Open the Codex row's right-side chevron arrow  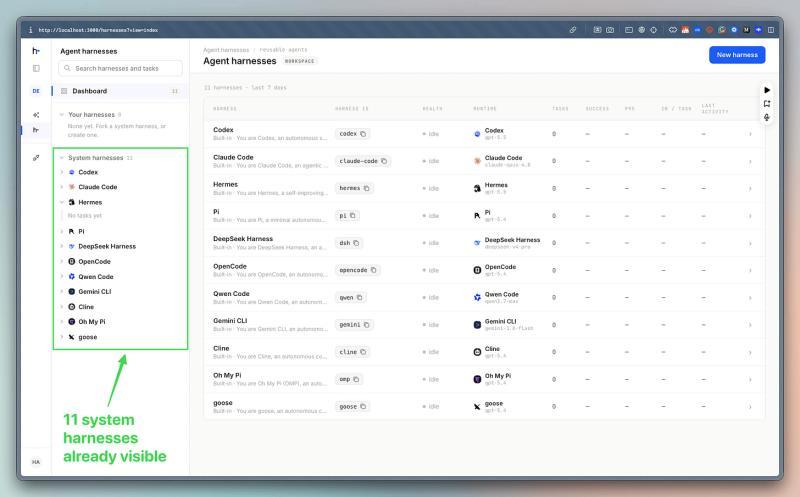point(750,134)
